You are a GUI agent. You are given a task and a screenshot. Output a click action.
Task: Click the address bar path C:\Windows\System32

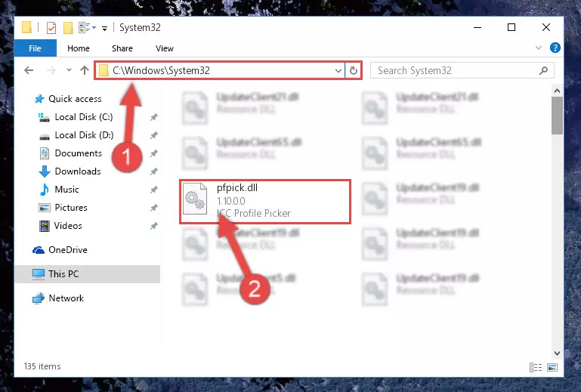161,70
